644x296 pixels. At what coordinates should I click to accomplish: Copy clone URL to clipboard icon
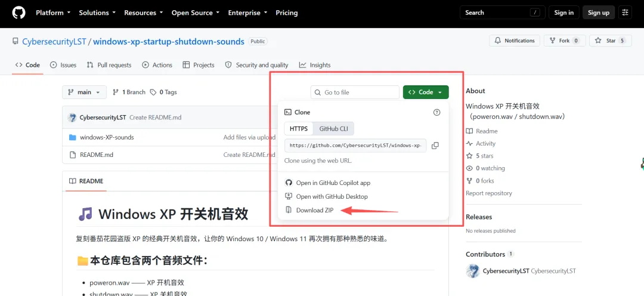pos(435,146)
